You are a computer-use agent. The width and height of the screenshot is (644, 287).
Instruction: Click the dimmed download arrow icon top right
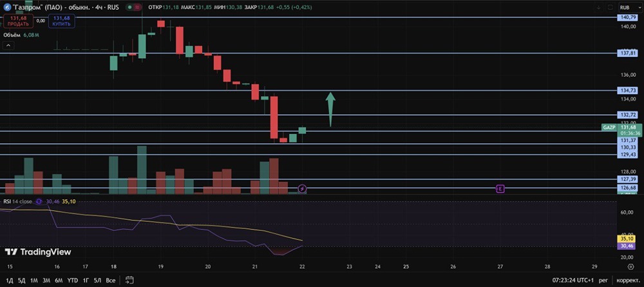click(599, 7)
